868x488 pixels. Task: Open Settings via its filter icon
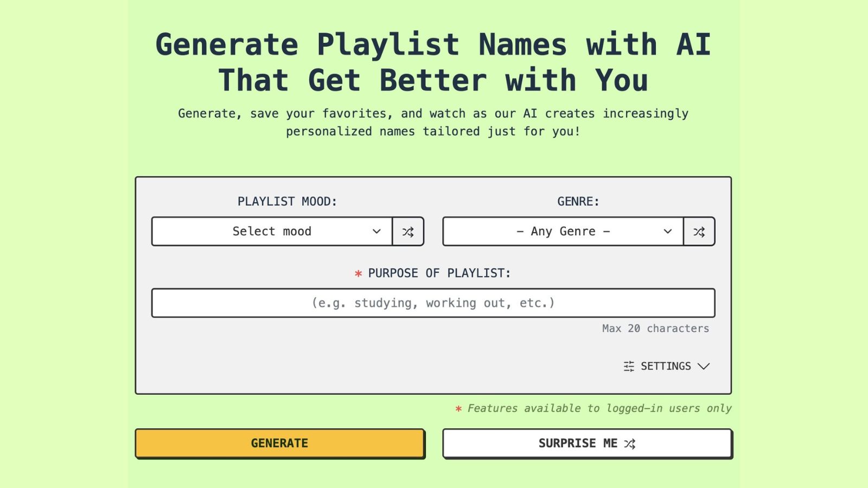[628, 367]
